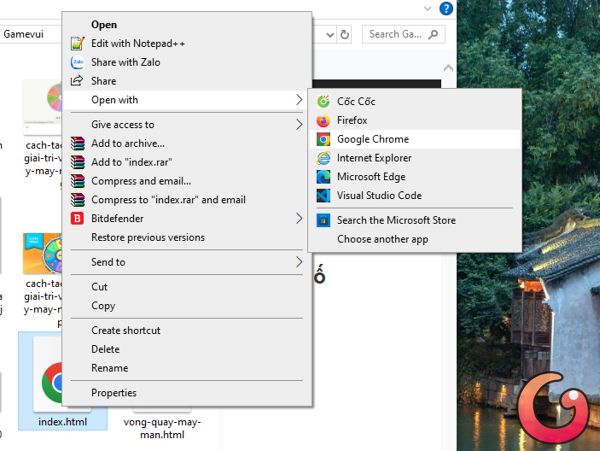Choose Properties from the context menu

pyautogui.click(x=114, y=393)
